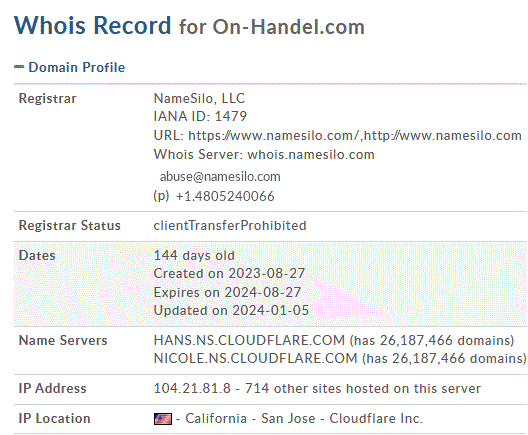Click the 'IP Address' row label

[x=53, y=388]
